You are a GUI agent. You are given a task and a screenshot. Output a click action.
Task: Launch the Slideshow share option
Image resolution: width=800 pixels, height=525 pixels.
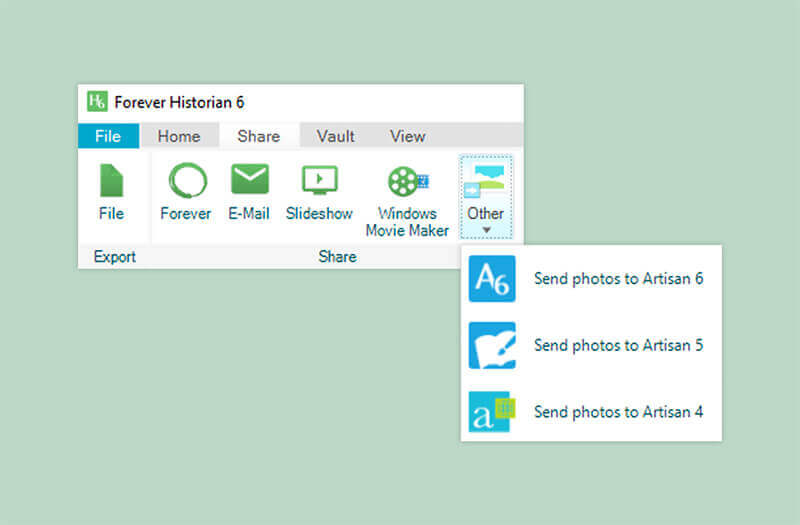point(319,192)
